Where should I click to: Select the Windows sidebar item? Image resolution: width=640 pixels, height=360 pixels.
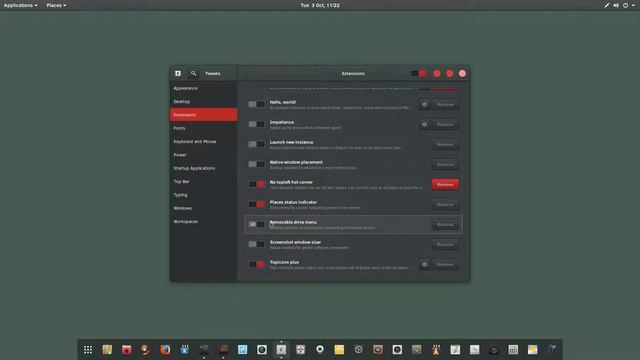click(203, 208)
